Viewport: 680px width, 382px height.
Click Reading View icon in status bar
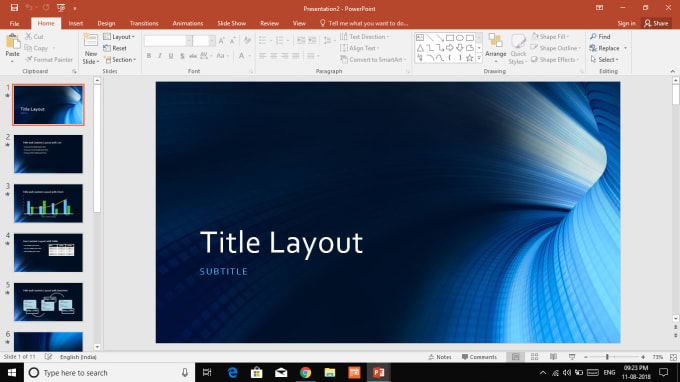[553, 357]
